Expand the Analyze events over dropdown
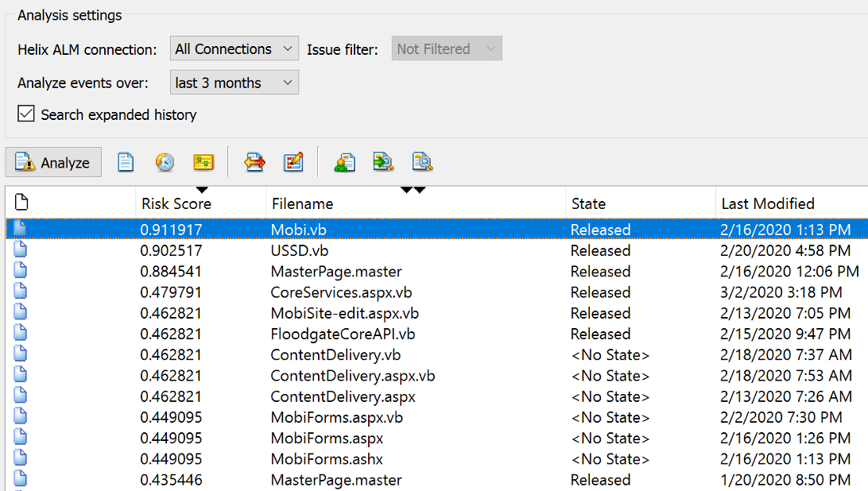Screen dimensions: 868x491 pos(234,82)
